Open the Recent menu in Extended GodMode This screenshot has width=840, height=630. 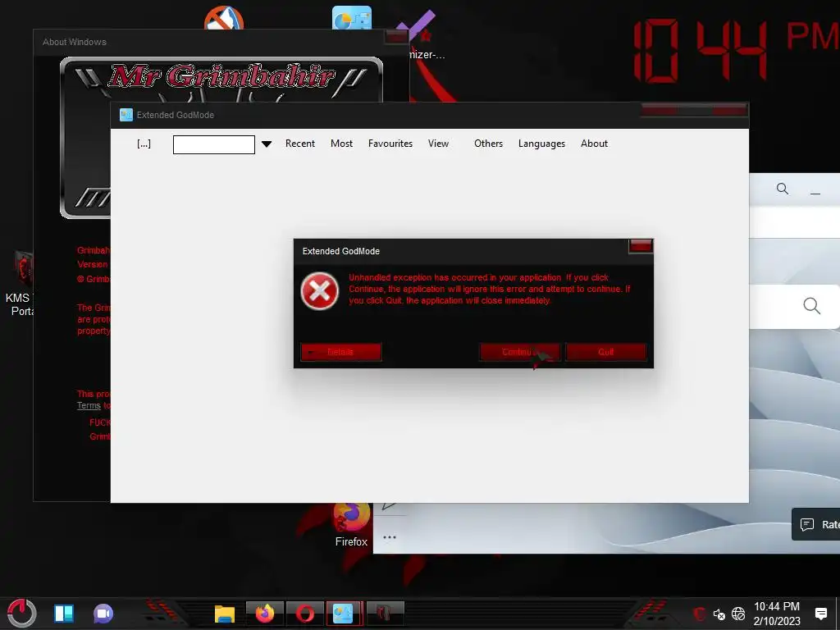300,144
